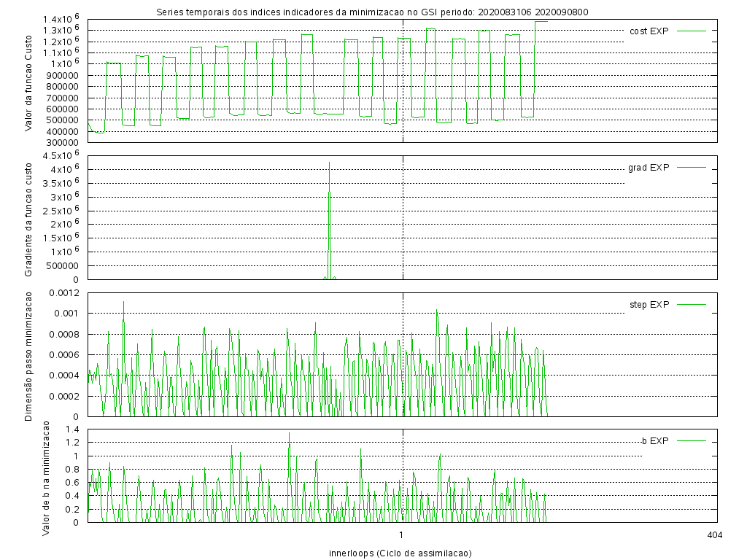Select the 'cost EXP' legend label
Viewport: 747px width, 560px height.
[649, 31]
